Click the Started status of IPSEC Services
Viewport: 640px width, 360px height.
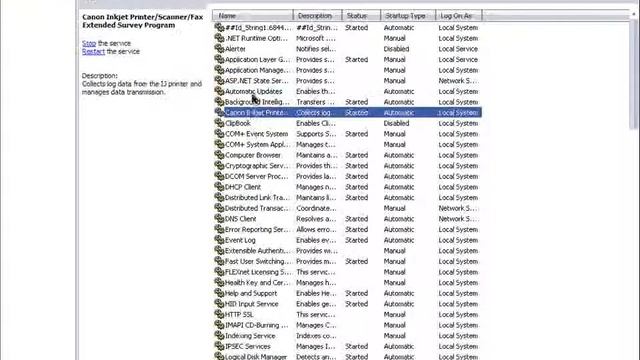[357, 346]
